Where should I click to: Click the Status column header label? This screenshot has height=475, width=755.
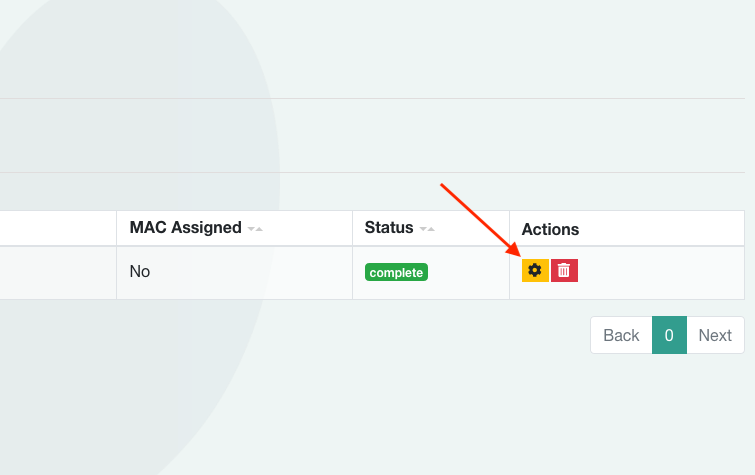click(389, 228)
